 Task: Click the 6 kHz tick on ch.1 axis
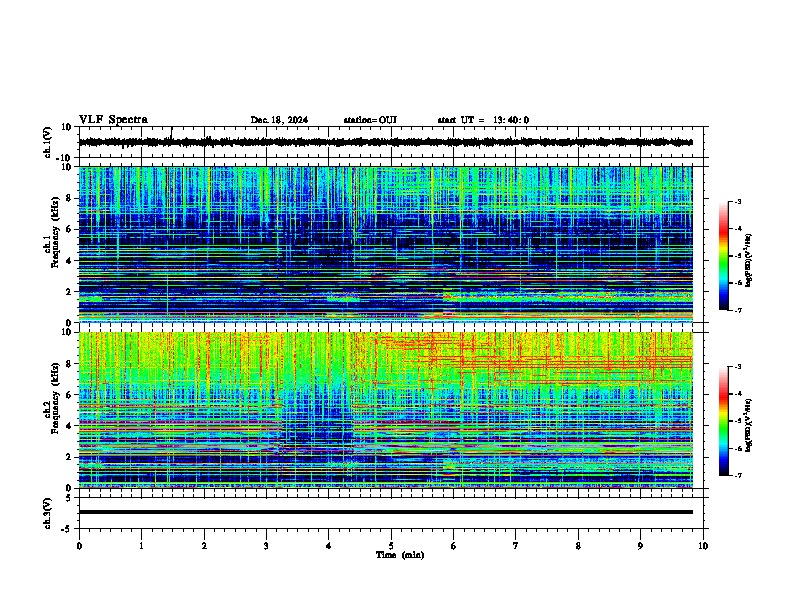coord(69,230)
